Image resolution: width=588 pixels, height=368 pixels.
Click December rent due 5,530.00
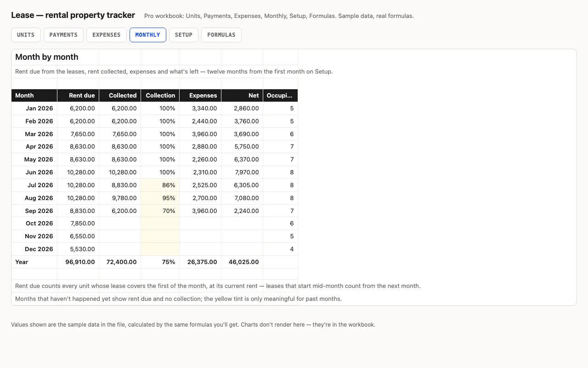(x=78, y=249)
